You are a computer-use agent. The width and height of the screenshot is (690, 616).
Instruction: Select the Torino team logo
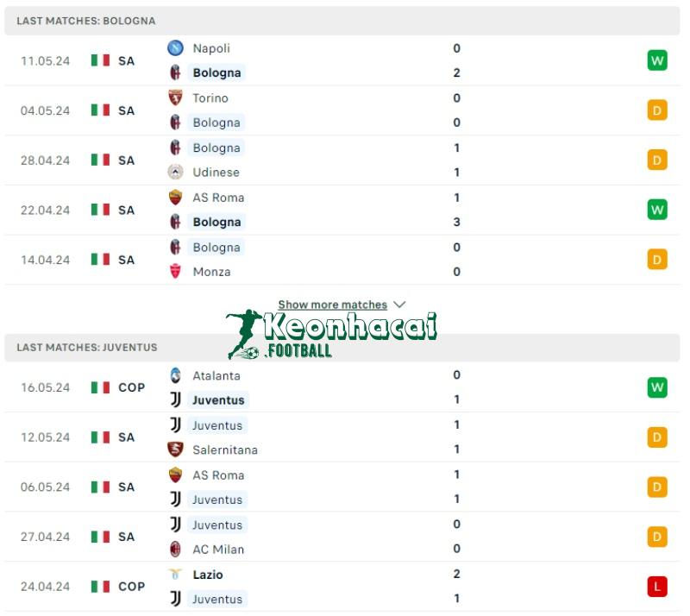pyautogui.click(x=176, y=98)
